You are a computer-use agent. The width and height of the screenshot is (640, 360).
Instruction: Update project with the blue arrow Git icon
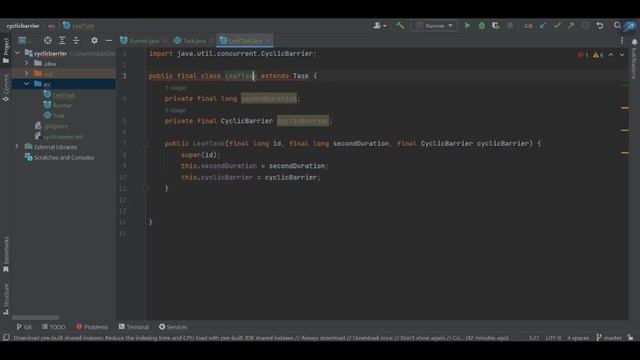tap(542, 26)
